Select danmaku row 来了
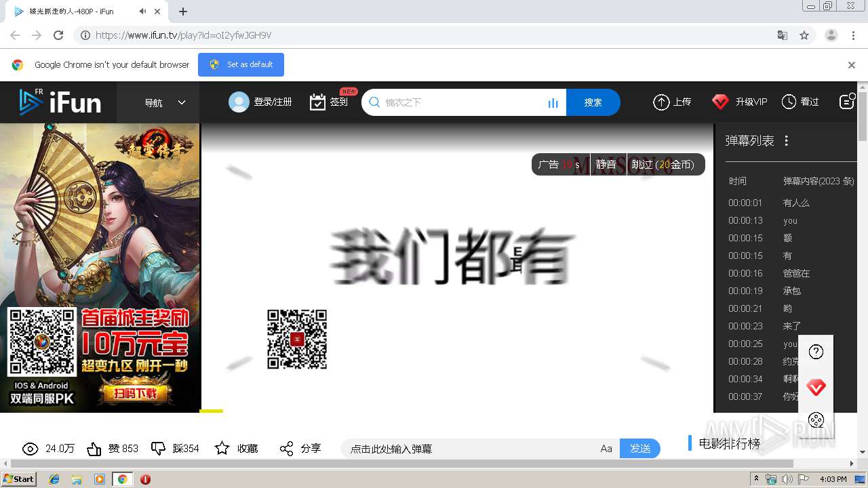 coord(791,326)
